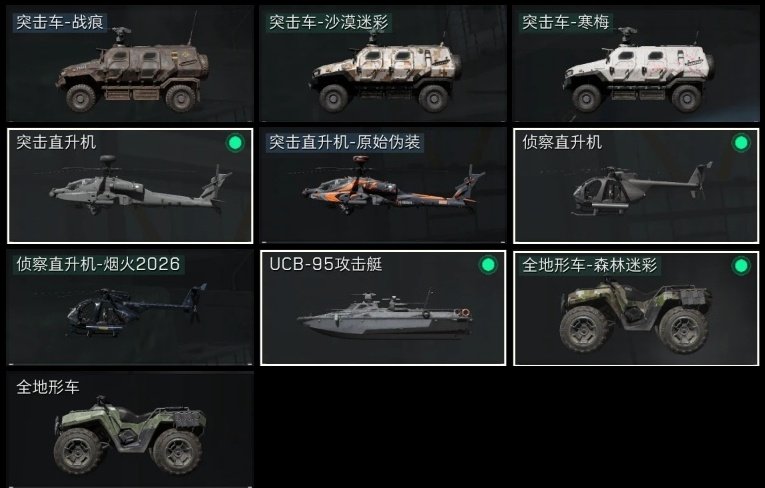Toggle the green indicator on 突击直升机
The width and height of the screenshot is (765, 488).
click(x=235, y=143)
